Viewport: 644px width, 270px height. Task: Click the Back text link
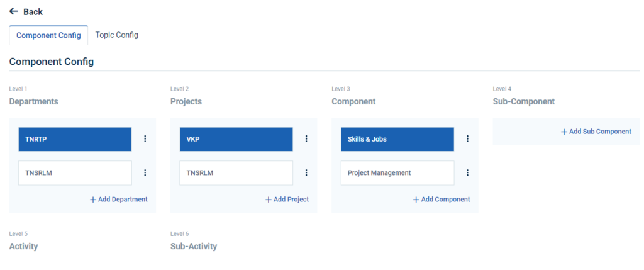coord(33,12)
